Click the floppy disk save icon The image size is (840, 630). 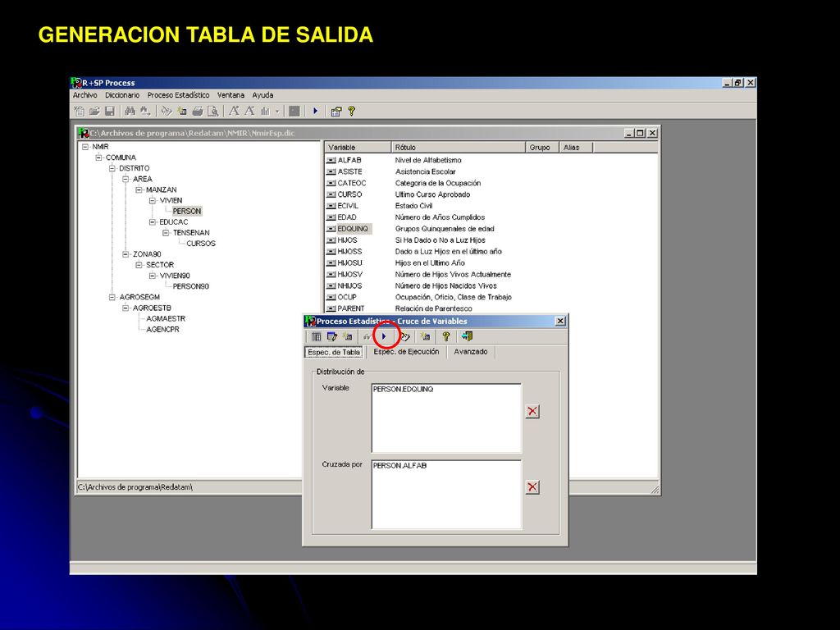click(x=110, y=112)
